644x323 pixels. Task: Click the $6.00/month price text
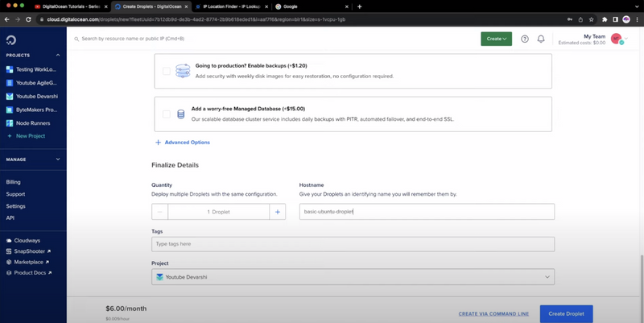pos(126,309)
